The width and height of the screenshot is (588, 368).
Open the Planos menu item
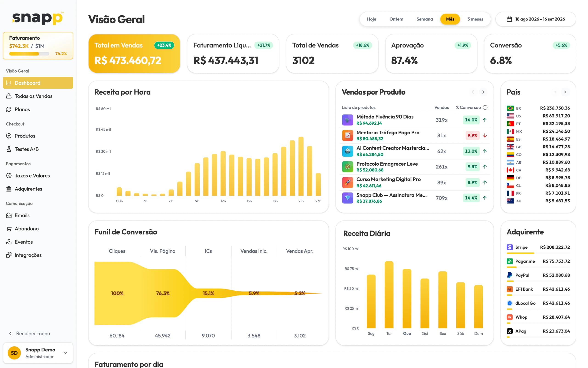pyautogui.click(x=38, y=109)
